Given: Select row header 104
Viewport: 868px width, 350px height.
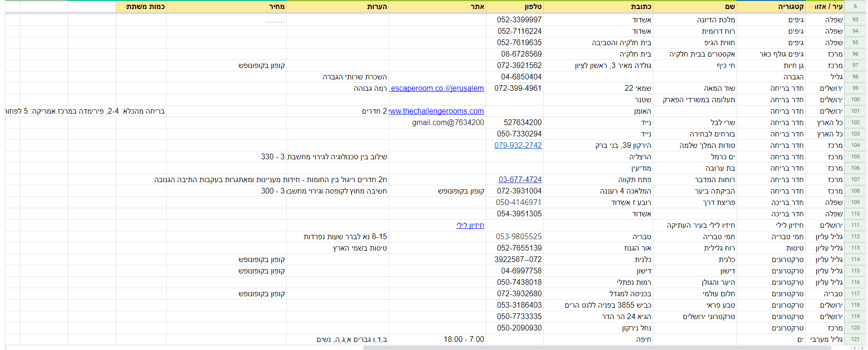Looking at the screenshot, I should 856,146.
